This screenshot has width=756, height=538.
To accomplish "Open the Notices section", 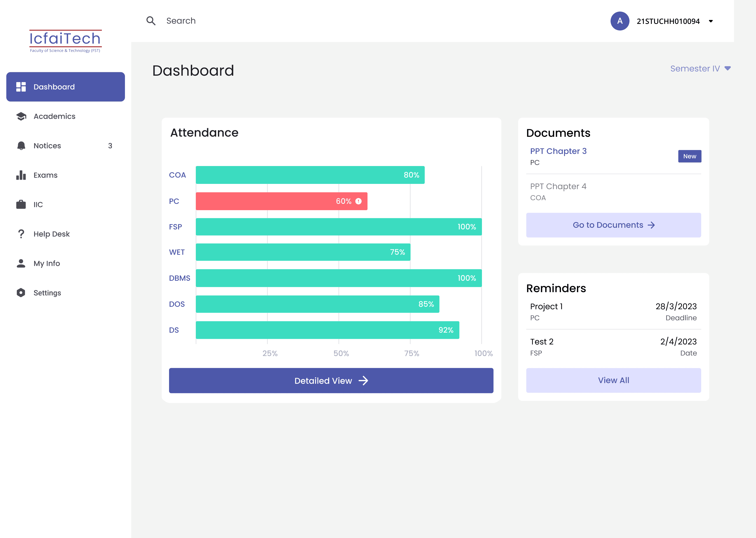I will pyautogui.click(x=66, y=146).
